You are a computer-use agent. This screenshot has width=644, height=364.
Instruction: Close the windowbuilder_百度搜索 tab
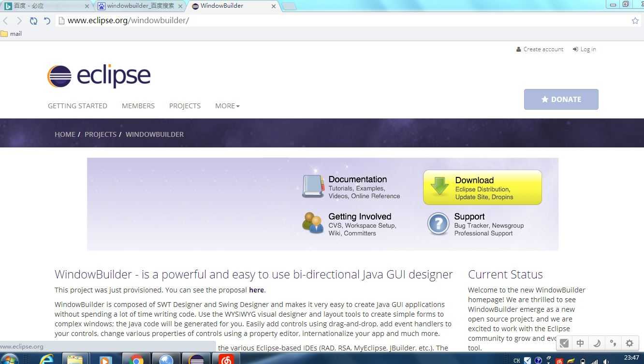pos(180,6)
